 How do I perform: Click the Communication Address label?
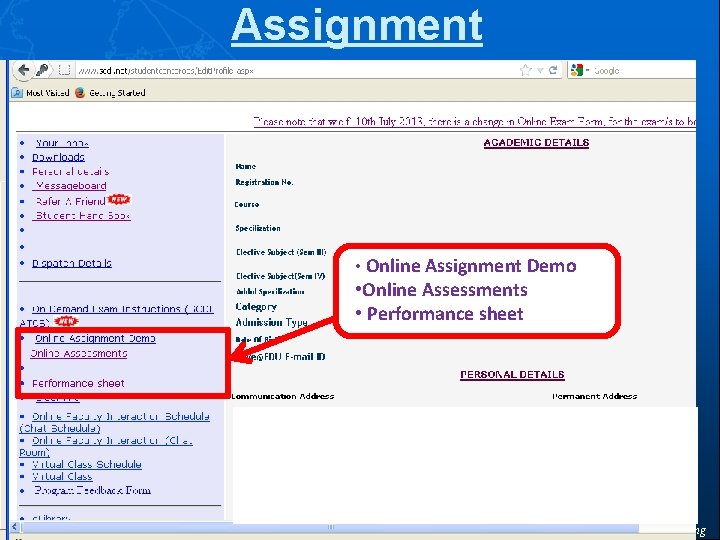tap(283, 396)
